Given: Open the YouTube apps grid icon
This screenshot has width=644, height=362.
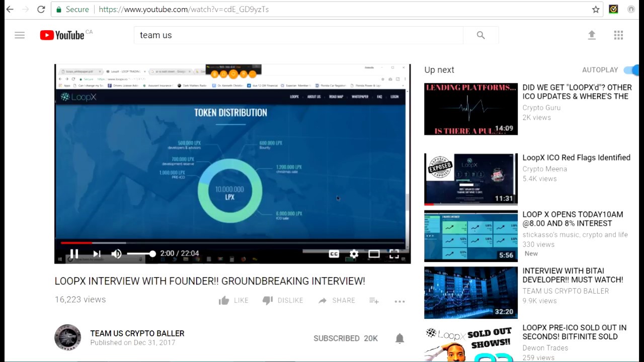Looking at the screenshot, I should click(x=618, y=35).
